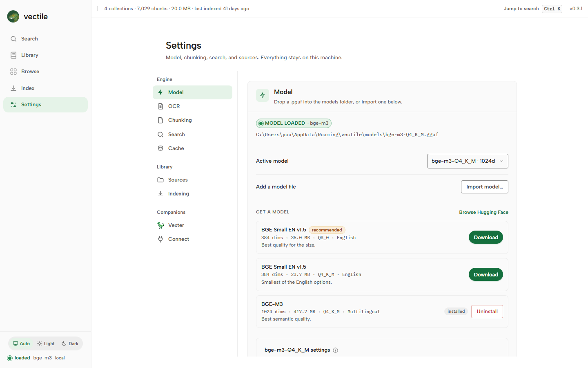Click the v0.3.1 version label

pos(576,9)
